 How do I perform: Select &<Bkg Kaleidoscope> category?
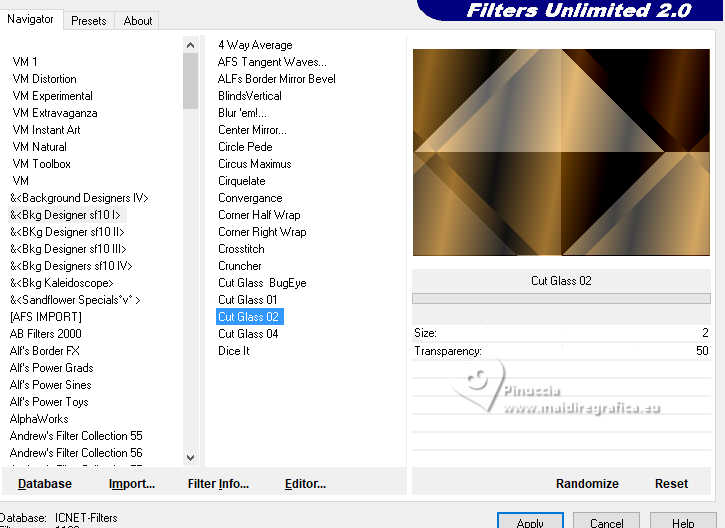[61, 283]
